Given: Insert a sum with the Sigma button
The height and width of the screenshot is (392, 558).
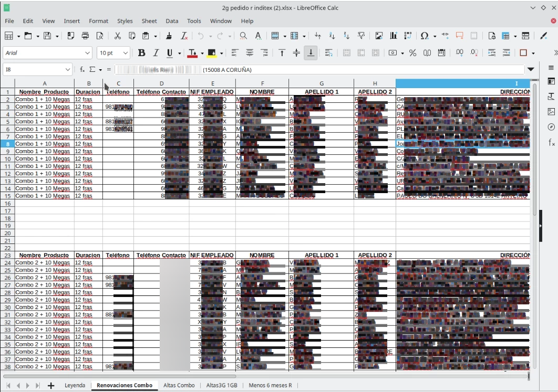Looking at the screenshot, I should click(x=93, y=69).
